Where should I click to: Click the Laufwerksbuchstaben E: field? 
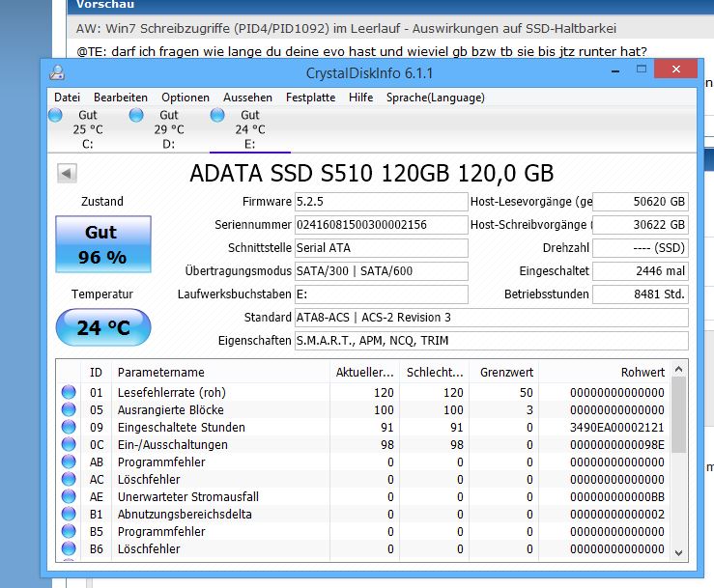381,294
